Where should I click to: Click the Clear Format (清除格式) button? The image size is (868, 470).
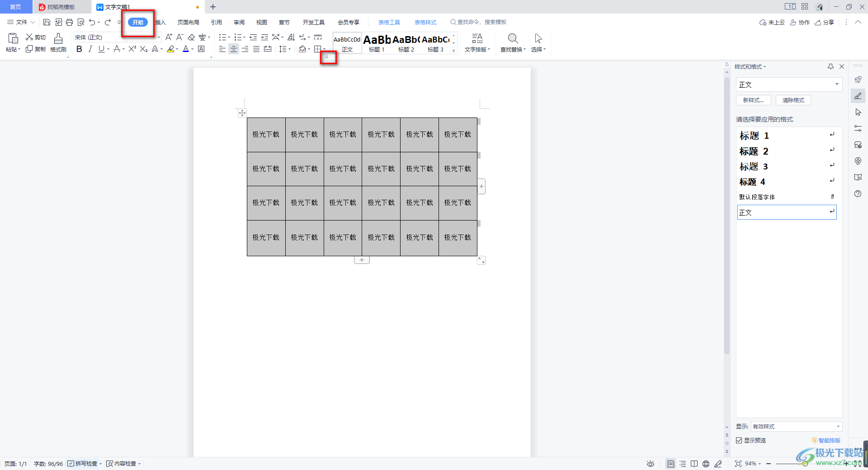[793, 100]
